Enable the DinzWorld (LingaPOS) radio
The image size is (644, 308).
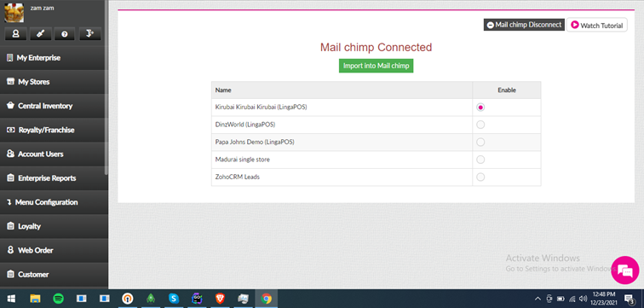[x=480, y=125]
